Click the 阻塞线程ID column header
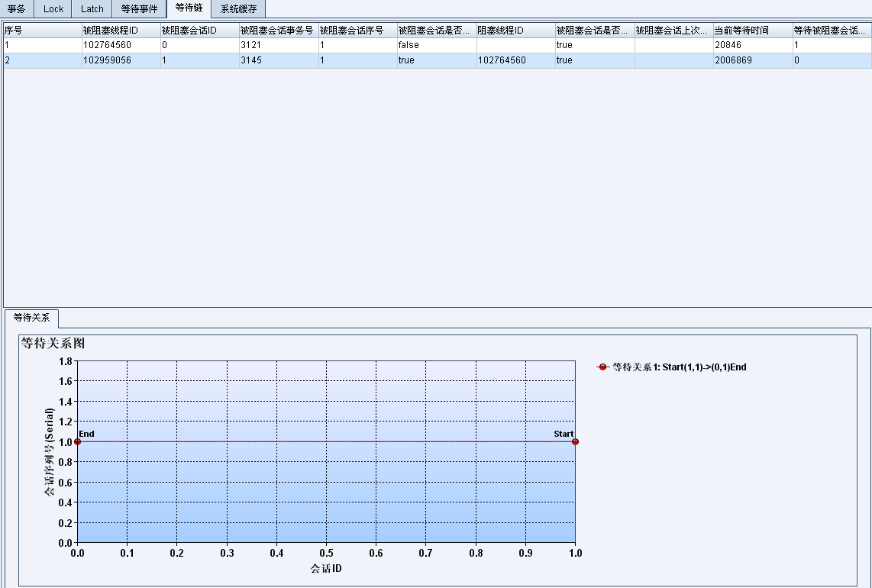 (515, 31)
